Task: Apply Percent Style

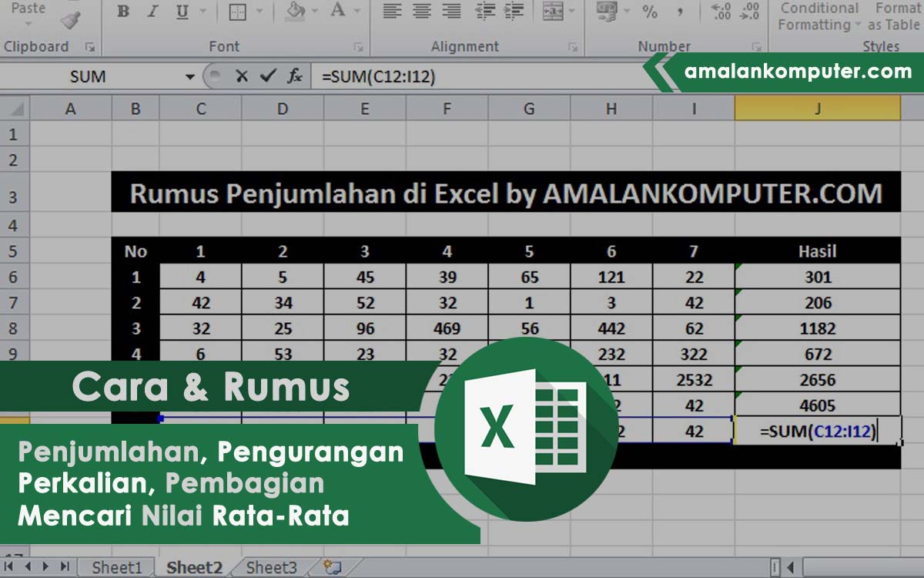Action: point(650,12)
